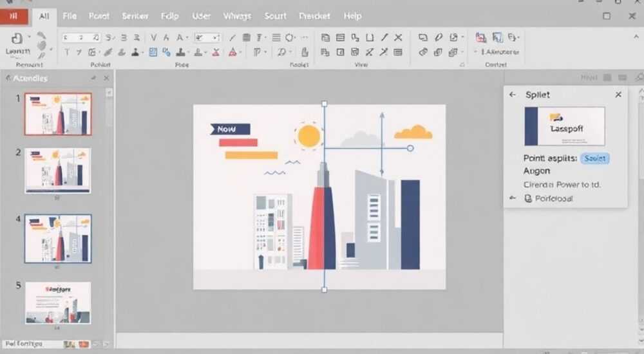This screenshot has height=354, width=644.
Task: Select the red bar under the Now banner
Action: point(238,142)
